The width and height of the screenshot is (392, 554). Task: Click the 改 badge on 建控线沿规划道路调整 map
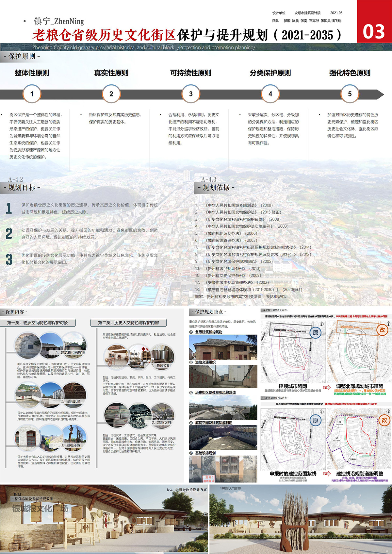(x=384, y=420)
